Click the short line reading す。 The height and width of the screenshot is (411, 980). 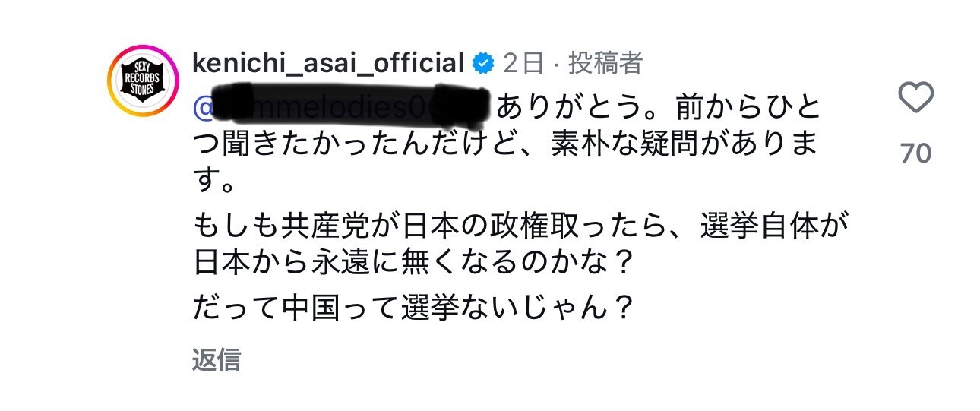click(x=217, y=182)
